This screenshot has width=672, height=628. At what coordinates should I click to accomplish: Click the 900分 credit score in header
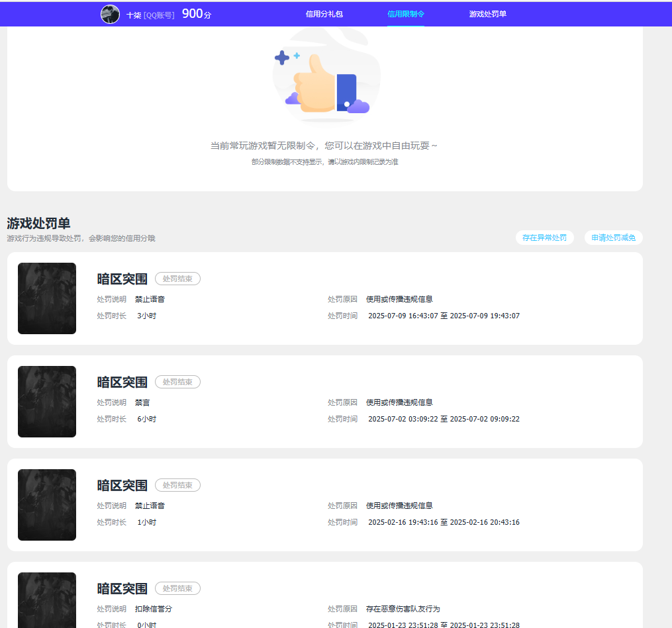[x=196, y=14]
